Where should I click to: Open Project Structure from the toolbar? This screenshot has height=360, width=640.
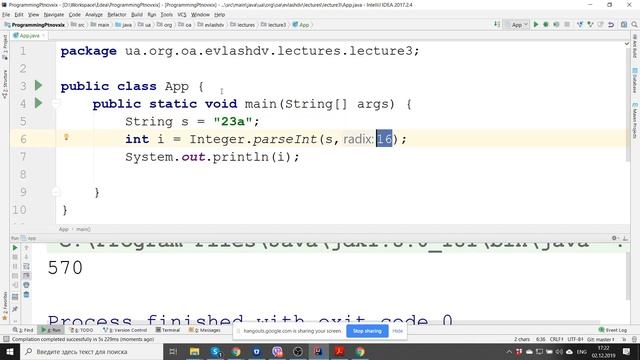point(624,24)
